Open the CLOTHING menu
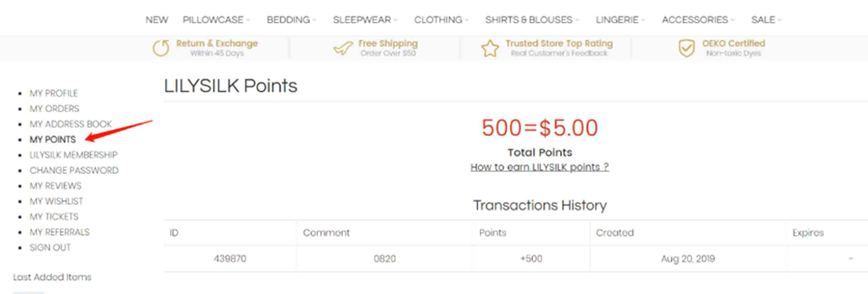 click(x=441, y=20)
